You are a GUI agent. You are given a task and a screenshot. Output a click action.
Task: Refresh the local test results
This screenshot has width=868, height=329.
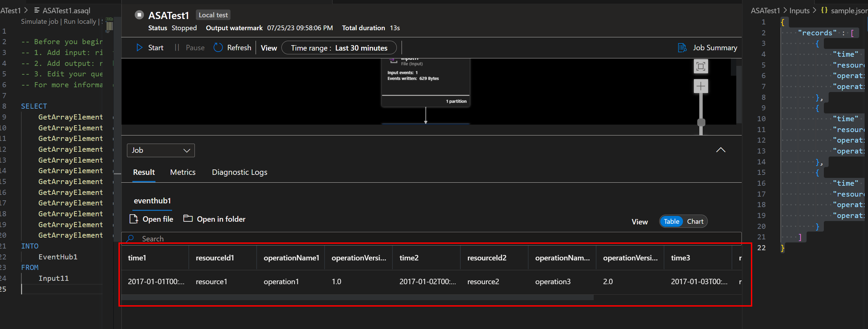pos(233,48)
